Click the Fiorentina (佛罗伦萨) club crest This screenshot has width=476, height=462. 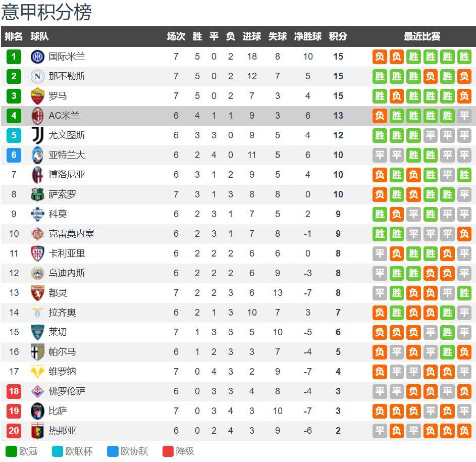coord(37,391)
